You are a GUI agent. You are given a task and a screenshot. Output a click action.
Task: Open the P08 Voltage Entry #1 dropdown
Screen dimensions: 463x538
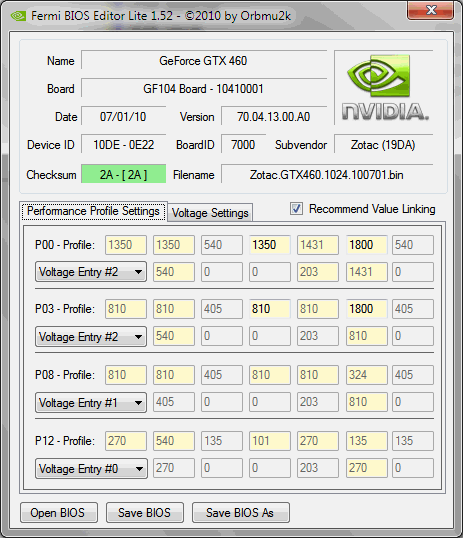pos(91,402)
